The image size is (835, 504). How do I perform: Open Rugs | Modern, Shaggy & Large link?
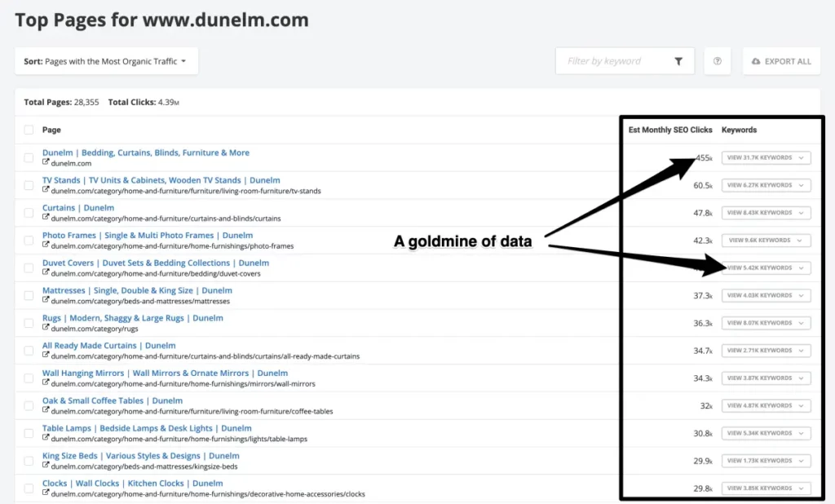(x=133, y=318)
